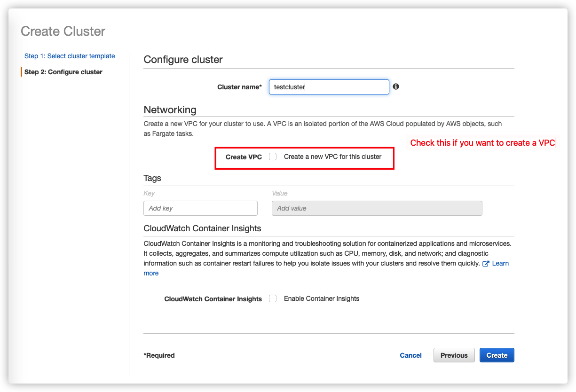
Task: Click the info icon beside Cluster name
Action: tap(396, 86)
